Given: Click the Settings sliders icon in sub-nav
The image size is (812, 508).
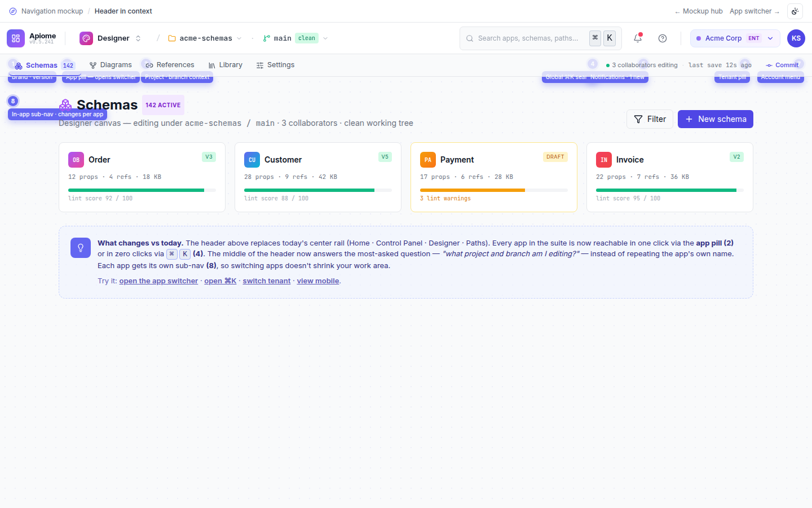Looking at the screenshot, I should click(260, 65).
